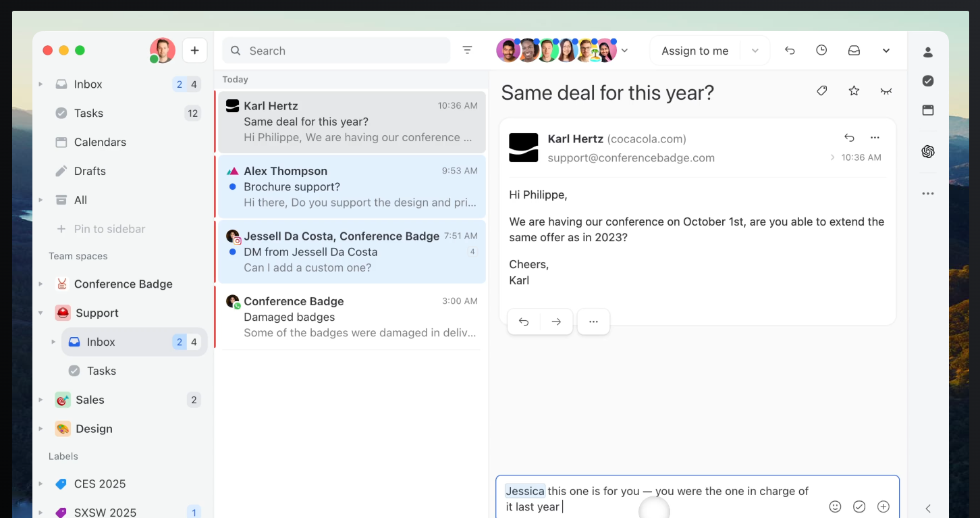Toggle the tasks panel in the right sidebar
Screen dimensions: 980x518
[x=928, y=80]
